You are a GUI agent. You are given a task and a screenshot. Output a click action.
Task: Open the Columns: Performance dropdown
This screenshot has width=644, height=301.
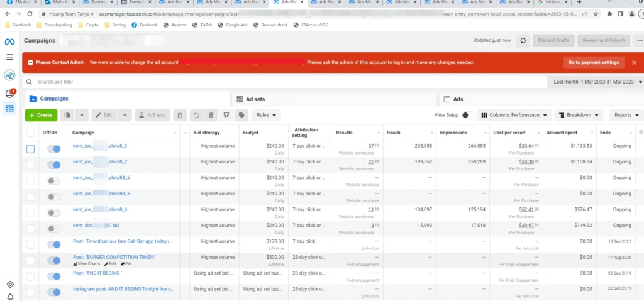514,116
